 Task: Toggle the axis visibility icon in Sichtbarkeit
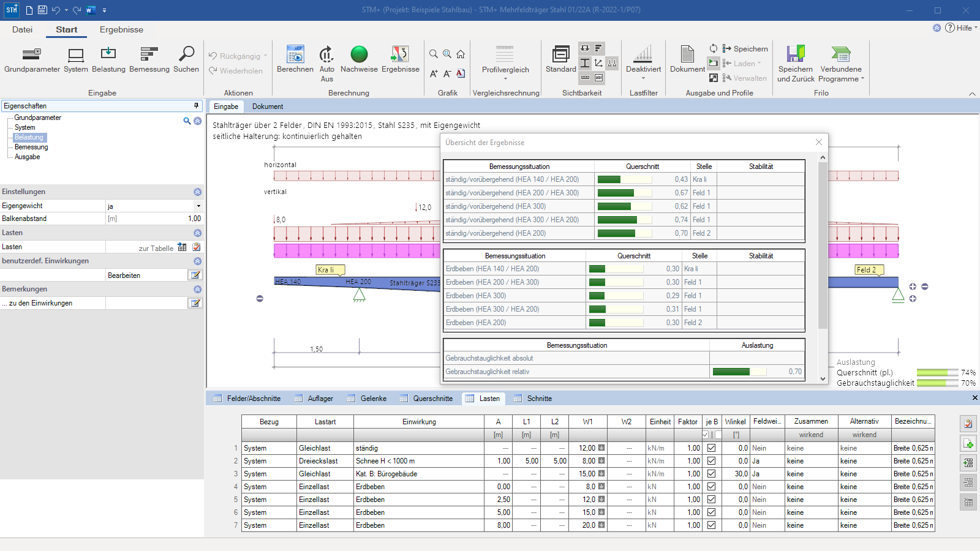598,63
